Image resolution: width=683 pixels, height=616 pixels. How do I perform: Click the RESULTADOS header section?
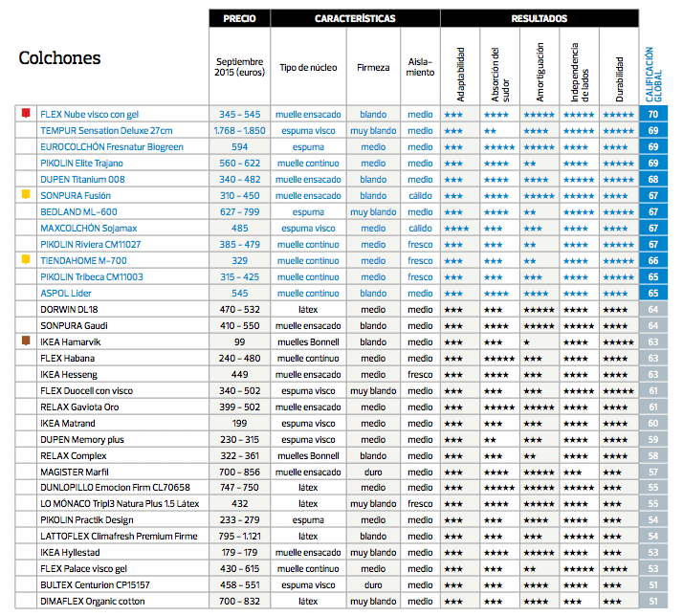[x=539, y=18]
